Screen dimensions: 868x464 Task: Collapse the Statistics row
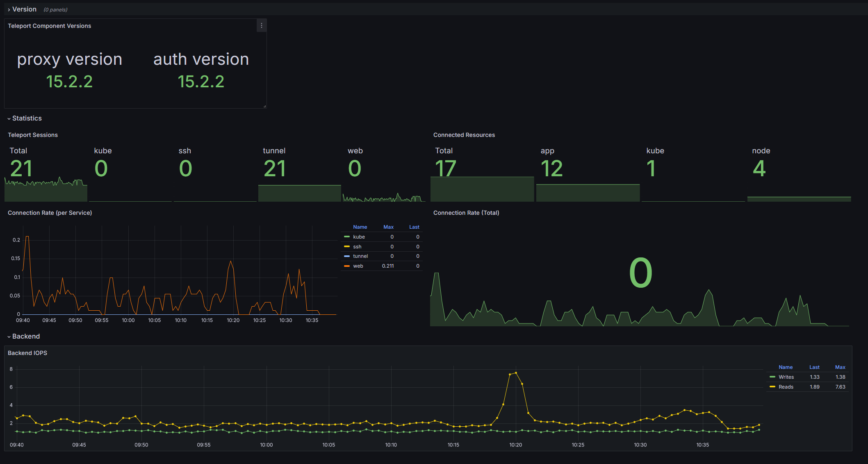[x=27, y=118]
